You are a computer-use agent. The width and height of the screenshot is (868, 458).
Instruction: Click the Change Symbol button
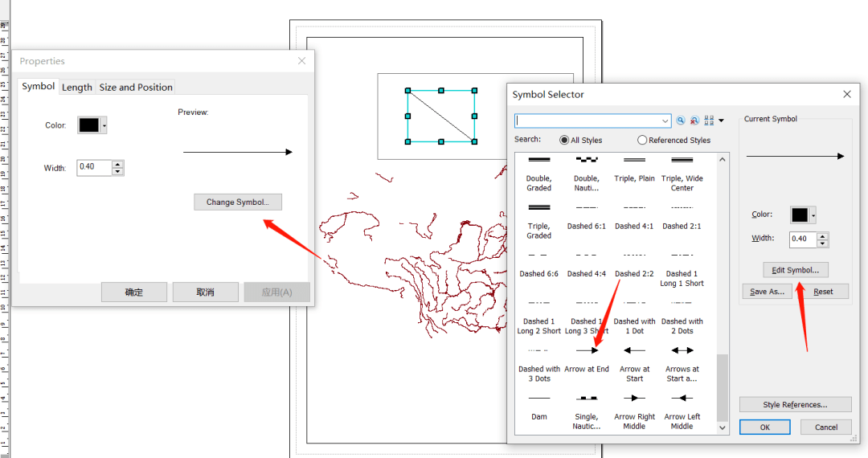237,202
